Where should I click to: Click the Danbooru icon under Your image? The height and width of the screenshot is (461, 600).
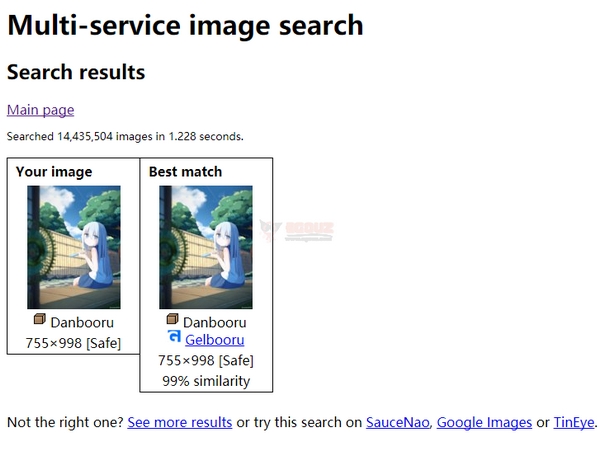[x=40, y=320]
